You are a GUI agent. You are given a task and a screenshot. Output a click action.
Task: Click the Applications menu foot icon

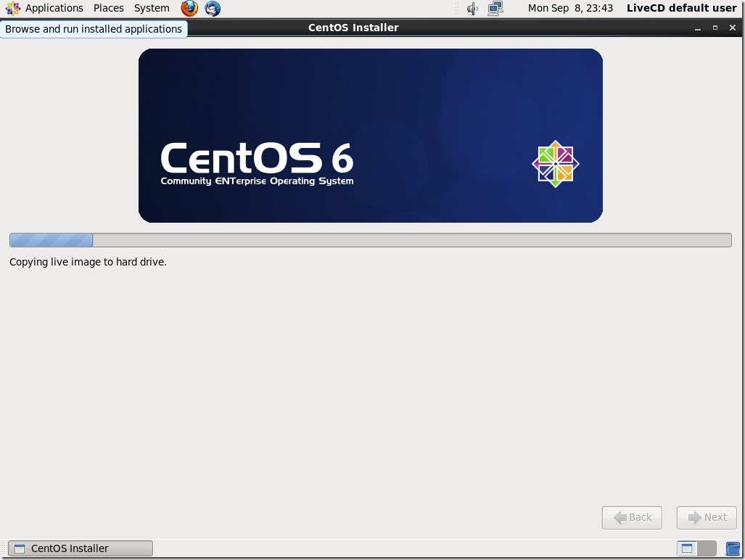(x=13, y=8)
